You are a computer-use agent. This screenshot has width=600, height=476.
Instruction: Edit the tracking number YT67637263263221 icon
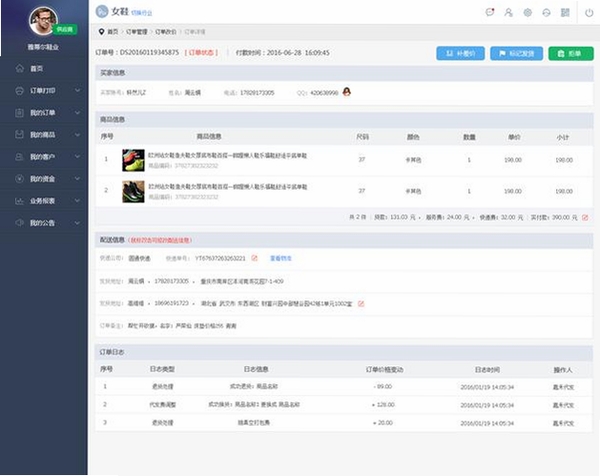(x=254, y=258)
